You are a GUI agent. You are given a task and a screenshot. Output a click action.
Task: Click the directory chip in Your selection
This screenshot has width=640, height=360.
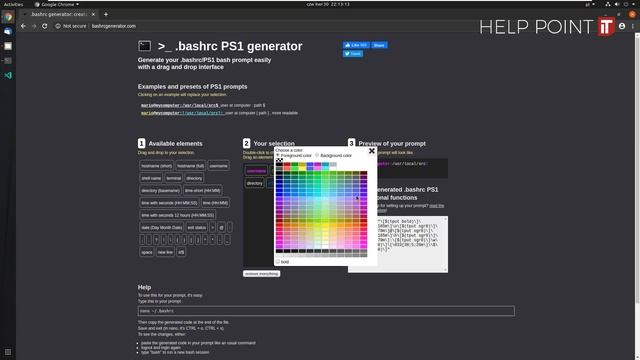(255, 183)
